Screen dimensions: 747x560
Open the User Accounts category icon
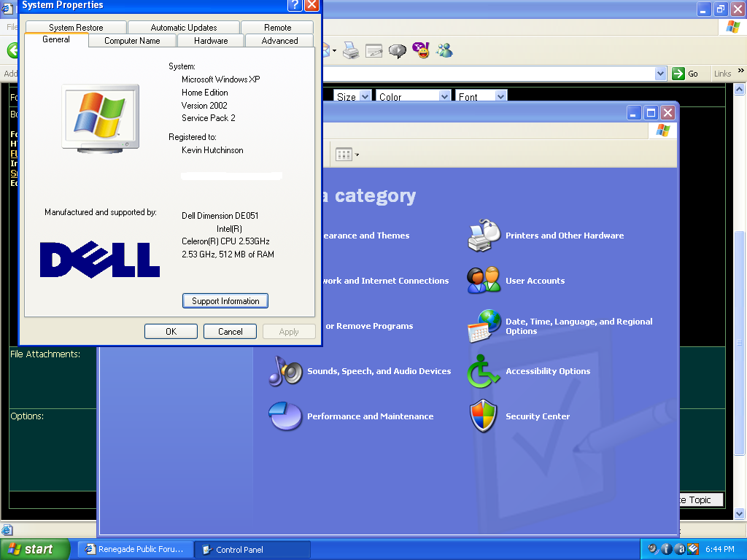[483, 281]
